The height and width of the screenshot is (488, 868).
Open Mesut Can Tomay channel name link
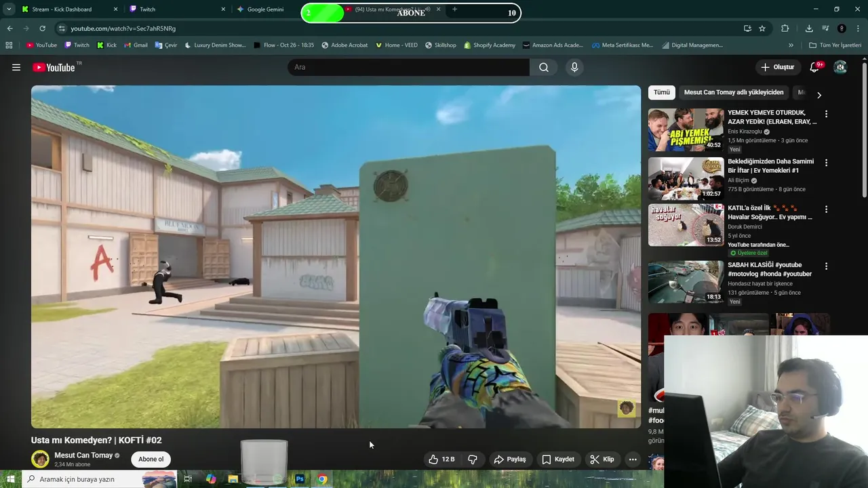tap(83, 455)
